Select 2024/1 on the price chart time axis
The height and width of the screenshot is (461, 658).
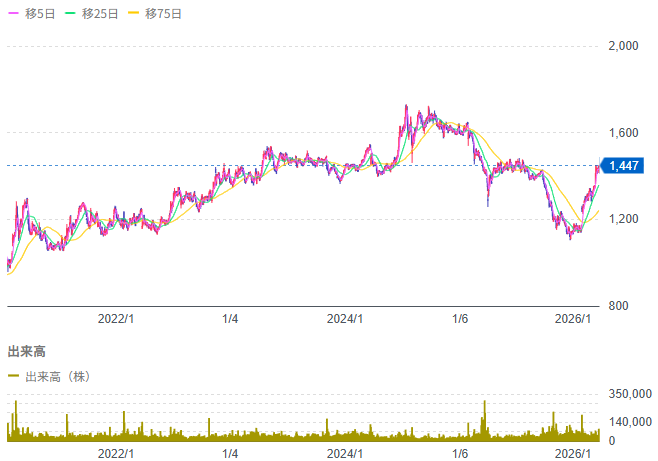click(345, 318)
